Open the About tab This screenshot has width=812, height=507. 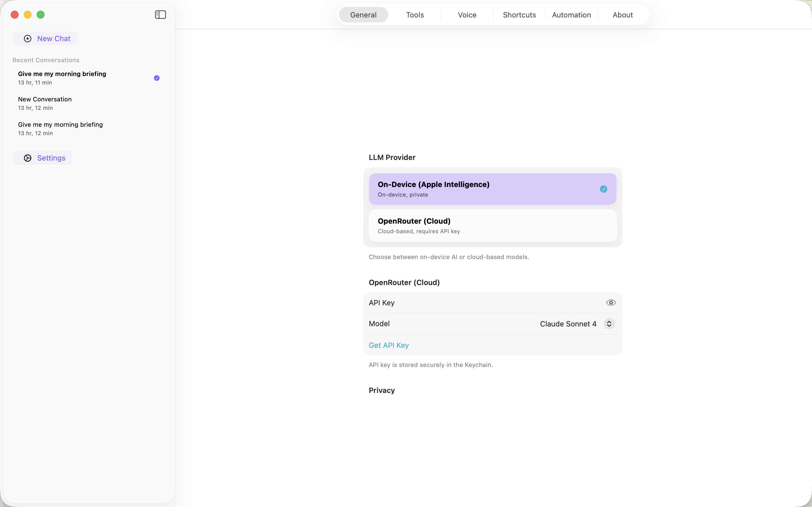[x=623, y=15]
